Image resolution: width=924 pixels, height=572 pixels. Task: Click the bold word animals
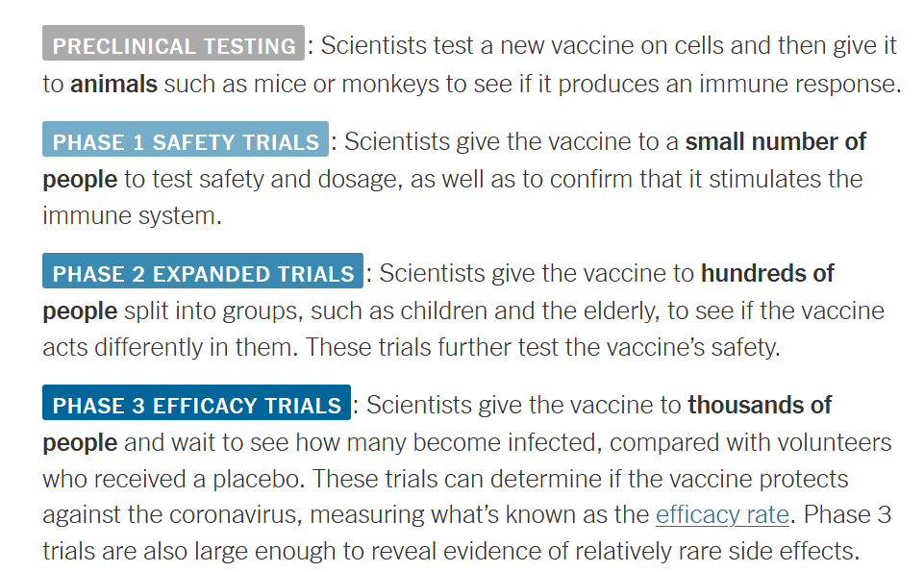(x=113, y=84)
